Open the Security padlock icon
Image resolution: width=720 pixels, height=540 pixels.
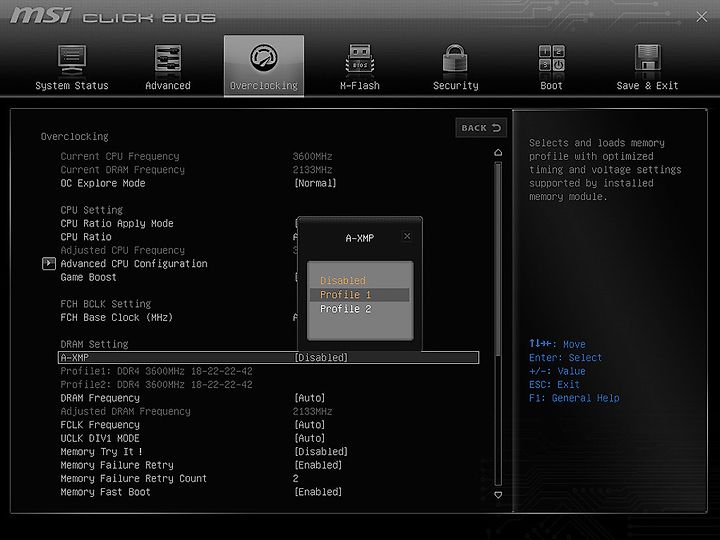(x=455, y=58)
